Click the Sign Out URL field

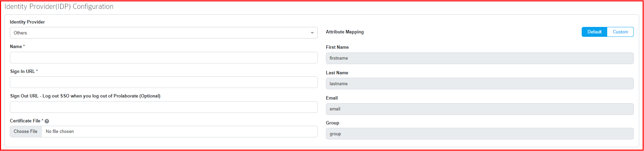tap(163, 107)
